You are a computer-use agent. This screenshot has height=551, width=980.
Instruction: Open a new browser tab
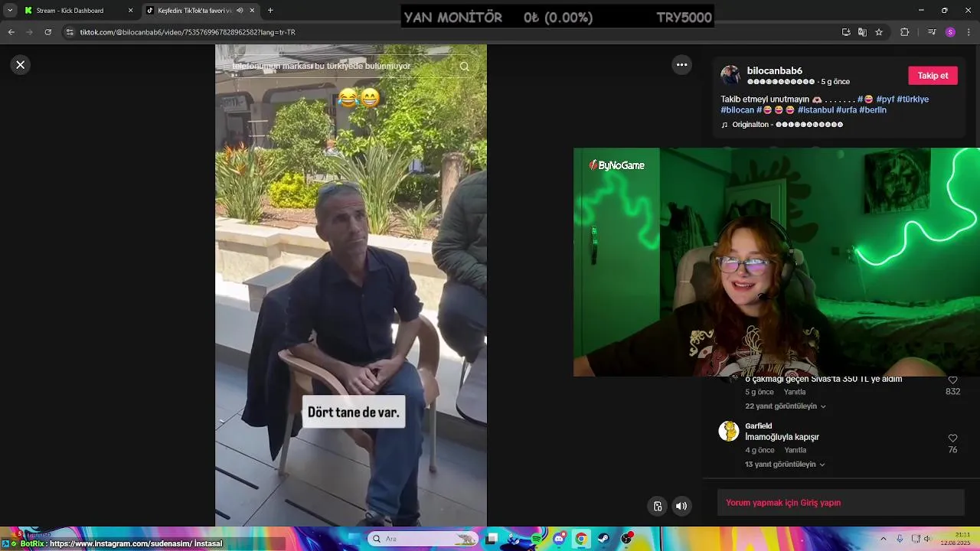(270, 11)
